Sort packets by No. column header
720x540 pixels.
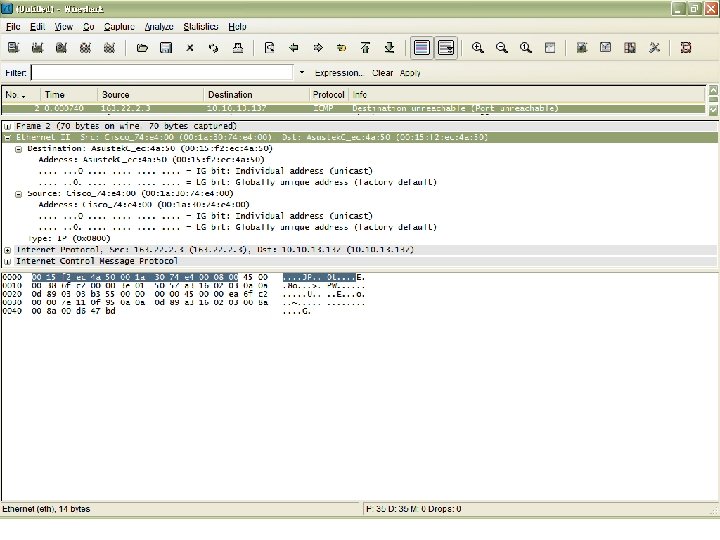point(21,95)
